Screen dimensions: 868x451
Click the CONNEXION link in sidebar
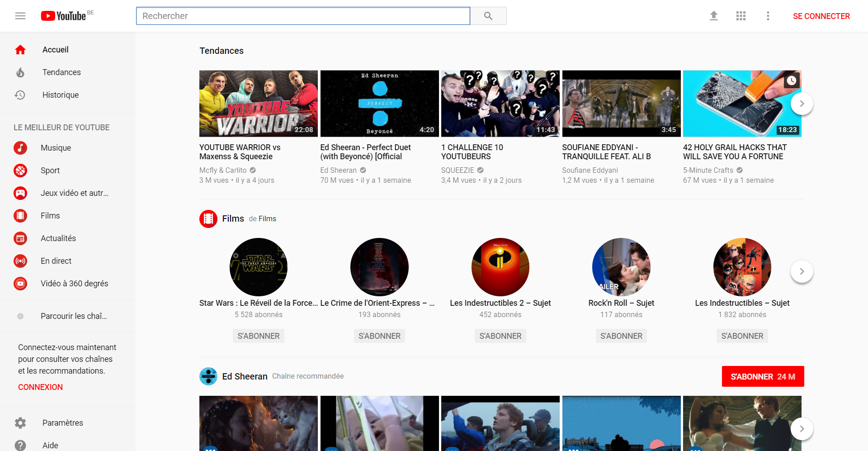click(40, 387)
